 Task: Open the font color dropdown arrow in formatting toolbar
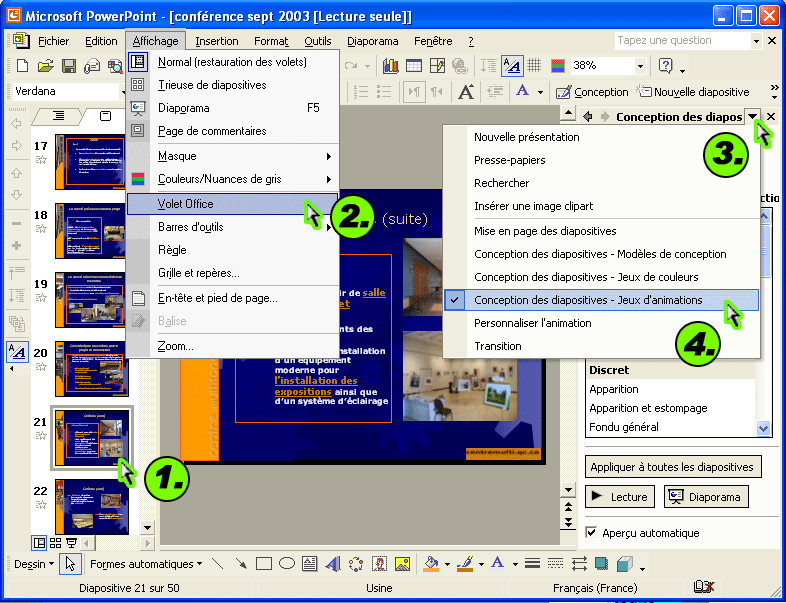coord(540,92)
